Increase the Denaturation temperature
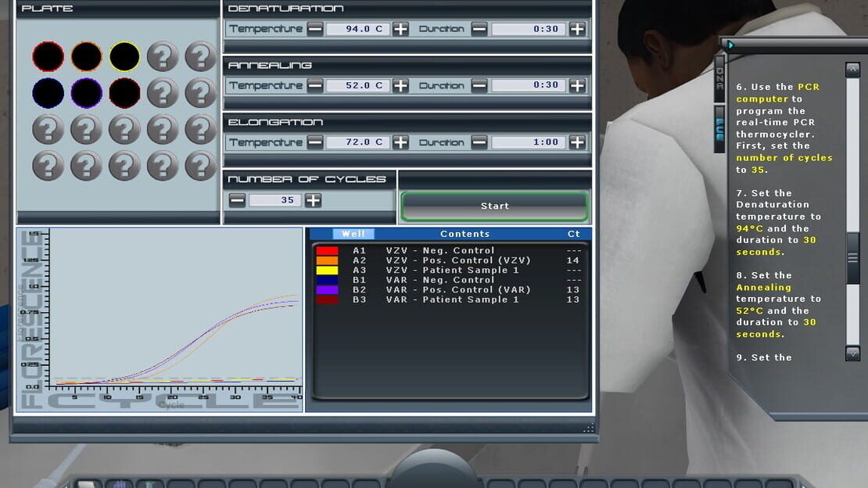 click(x=400, y=29)
